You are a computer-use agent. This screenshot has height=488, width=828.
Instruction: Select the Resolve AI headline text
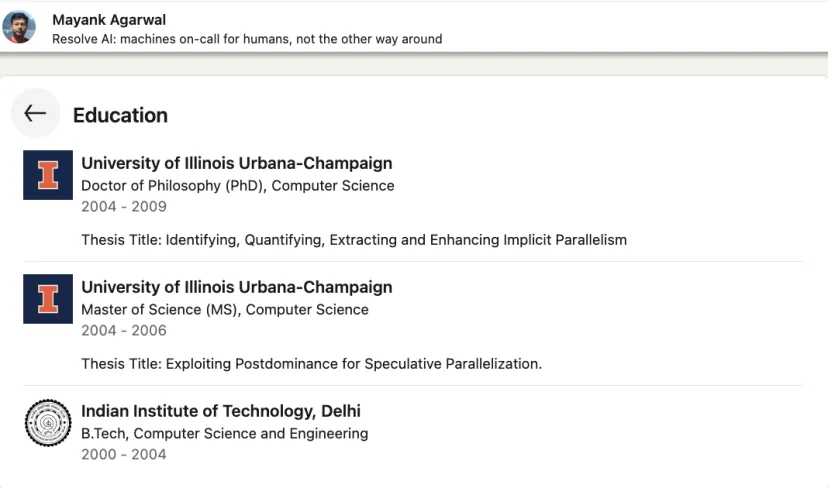click(247, 39)
